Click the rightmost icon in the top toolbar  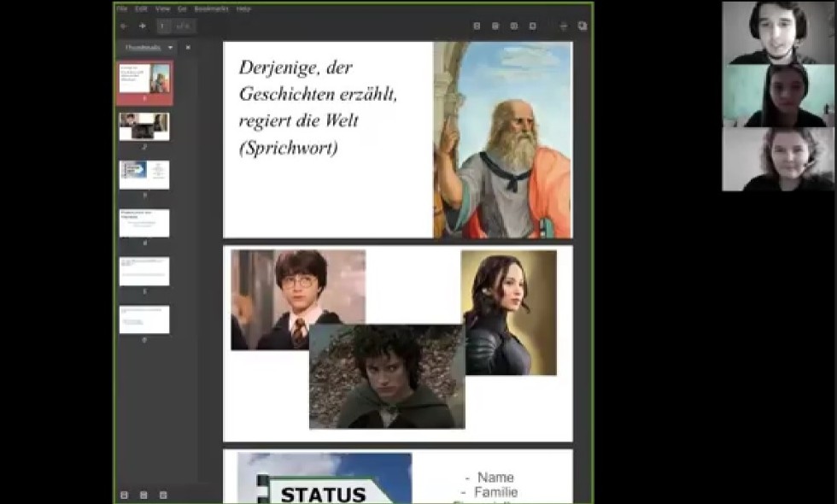(582, 26)
